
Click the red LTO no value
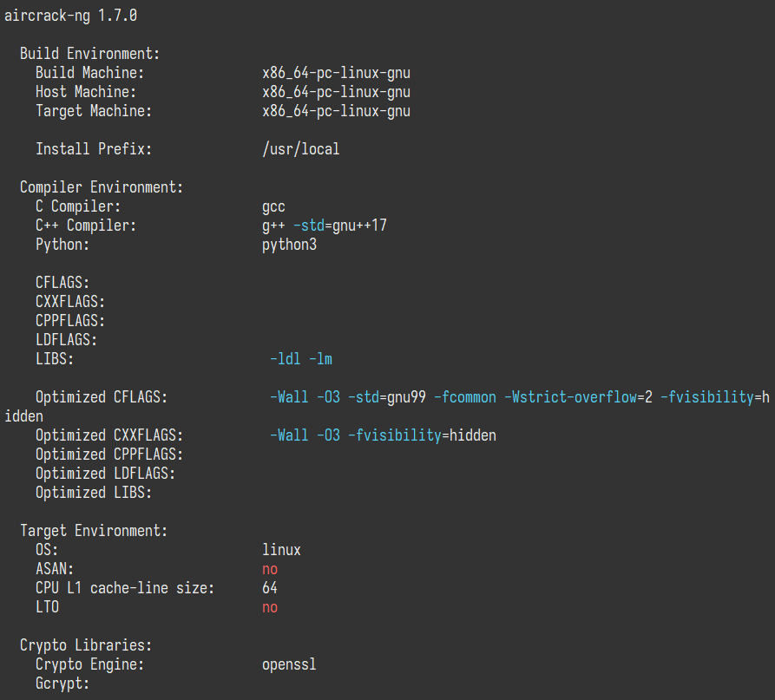[x=270, y=607]
